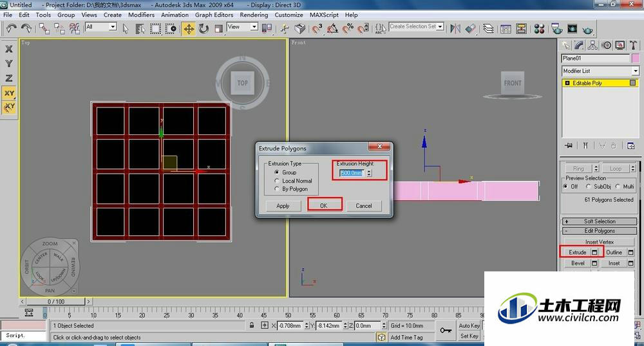Image resolution: width=644 pixels, height=346 pixels.
Task: Activate the Select and Rotate tool
Action: [x=204, y=28]
